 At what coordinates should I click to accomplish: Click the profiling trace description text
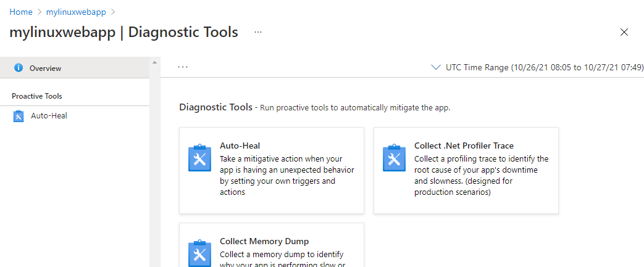coord(482,175)
